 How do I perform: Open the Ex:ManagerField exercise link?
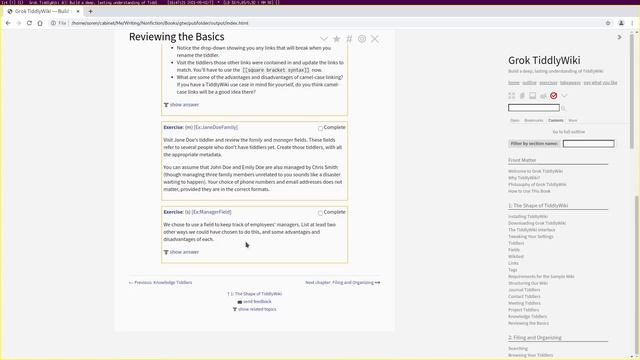tap(211, 212)
